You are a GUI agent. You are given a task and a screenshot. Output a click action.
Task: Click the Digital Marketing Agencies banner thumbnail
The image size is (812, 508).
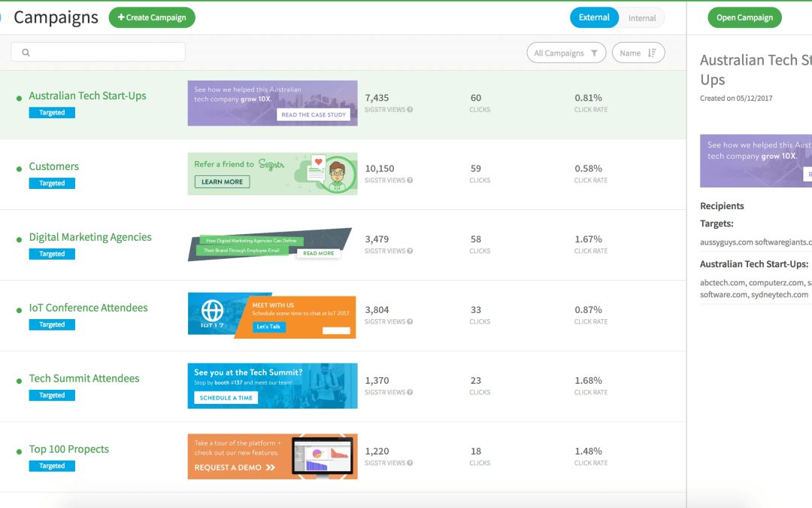[x=270, y=244]
